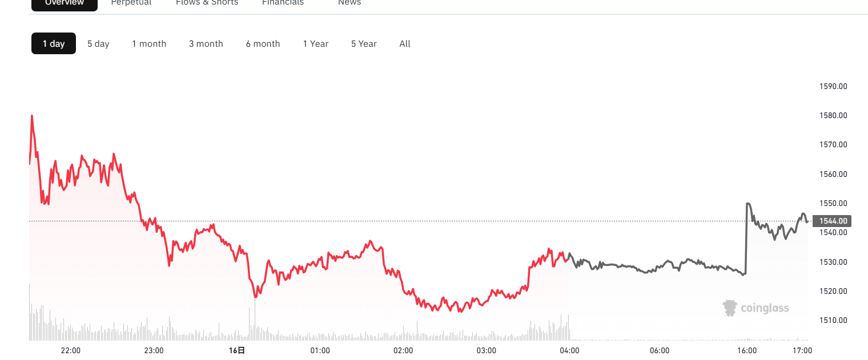
Task: Click the coinglass watermark text
Action: coord(765,308)
